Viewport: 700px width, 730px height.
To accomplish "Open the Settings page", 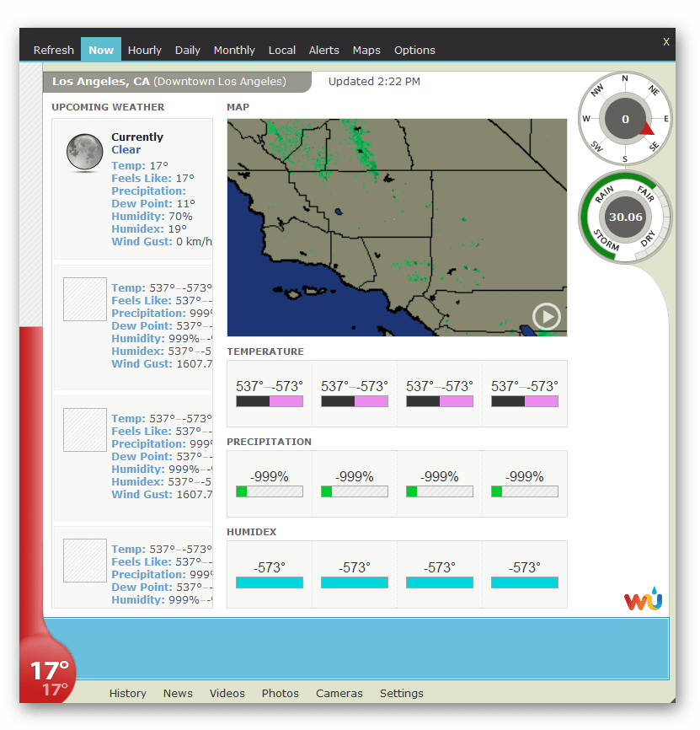I will coord(401,693).
